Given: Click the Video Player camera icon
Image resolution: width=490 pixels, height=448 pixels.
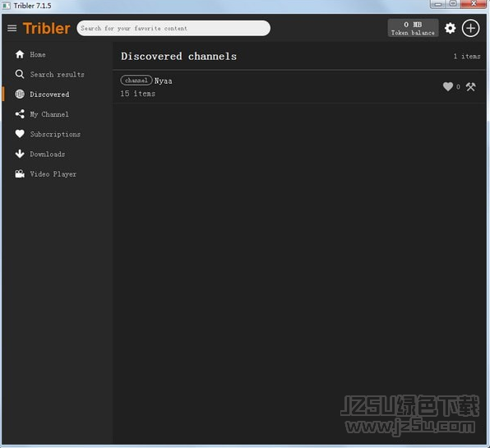Looking at the screenshot, I should tap(20, 173).
